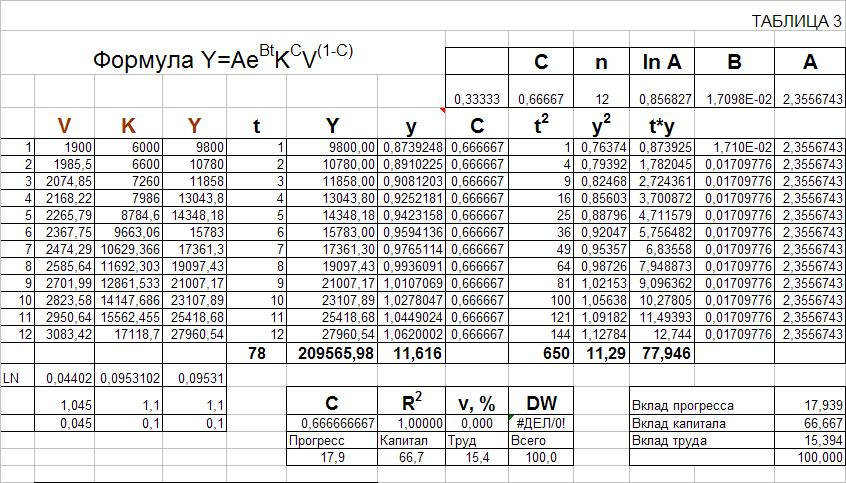Click the Формула Y=Ae^Bt heading

coord(223,57)
